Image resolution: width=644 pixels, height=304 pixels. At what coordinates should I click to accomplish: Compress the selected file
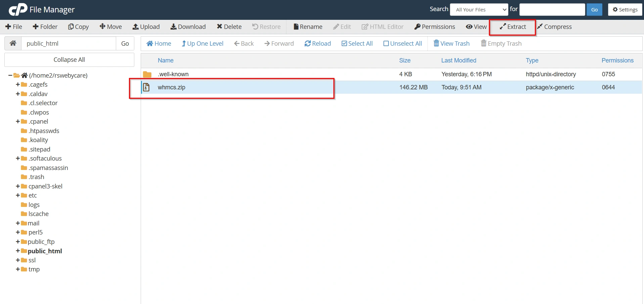[554, 27]
